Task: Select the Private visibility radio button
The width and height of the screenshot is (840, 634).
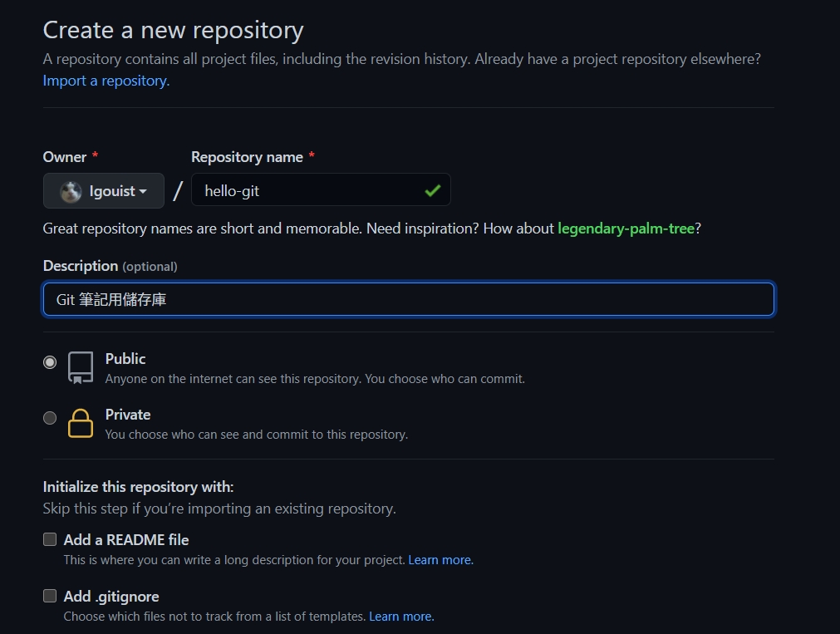Action: tap(50, 418)
